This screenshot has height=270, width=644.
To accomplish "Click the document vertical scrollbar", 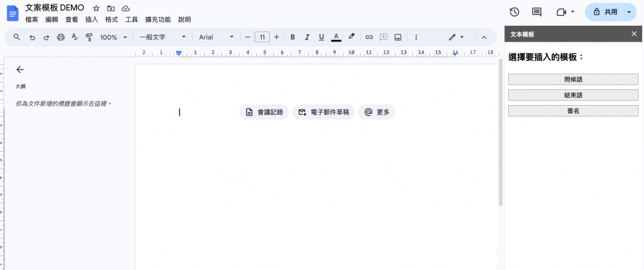I will (x=500, y=132).
